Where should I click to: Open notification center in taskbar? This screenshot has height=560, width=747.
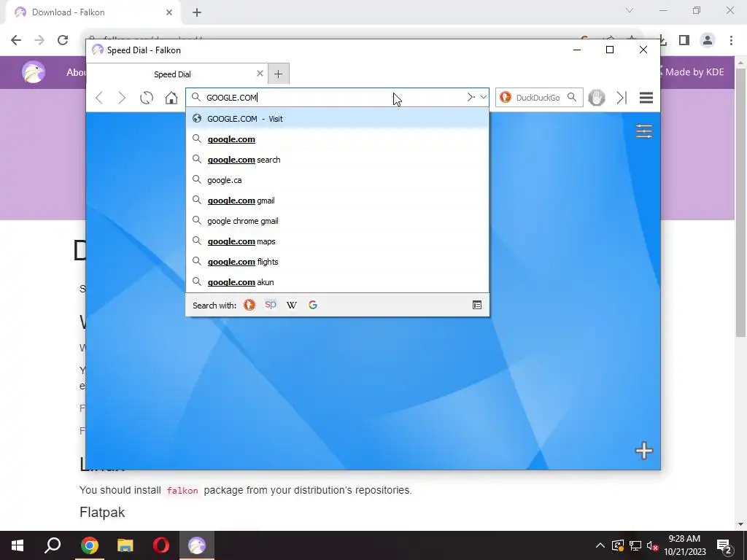pos(724,545)
